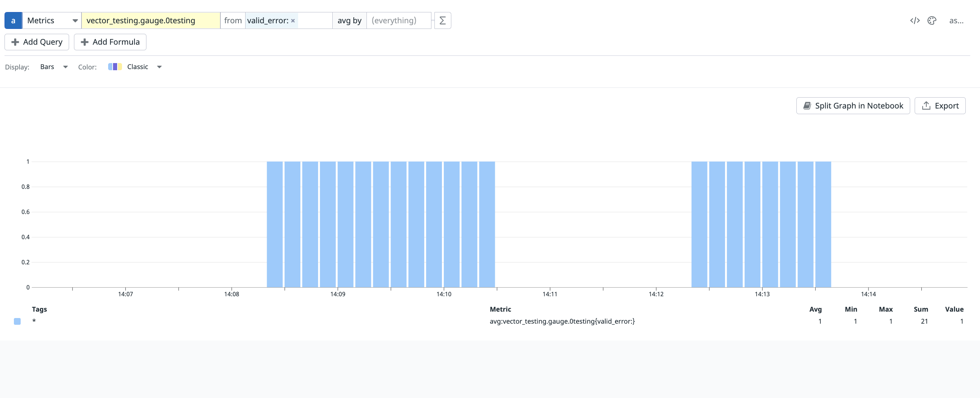This screenshot has height=398, width=980.
Task: Click the "as..." option on the right
Action: click(957, 20)
